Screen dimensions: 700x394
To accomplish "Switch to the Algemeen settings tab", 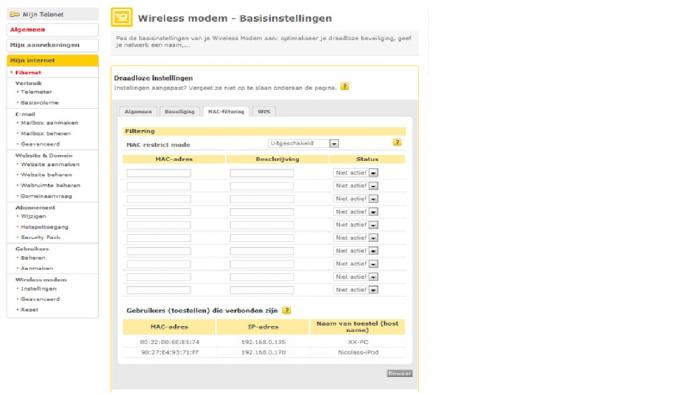I will (x=138, y=112).
